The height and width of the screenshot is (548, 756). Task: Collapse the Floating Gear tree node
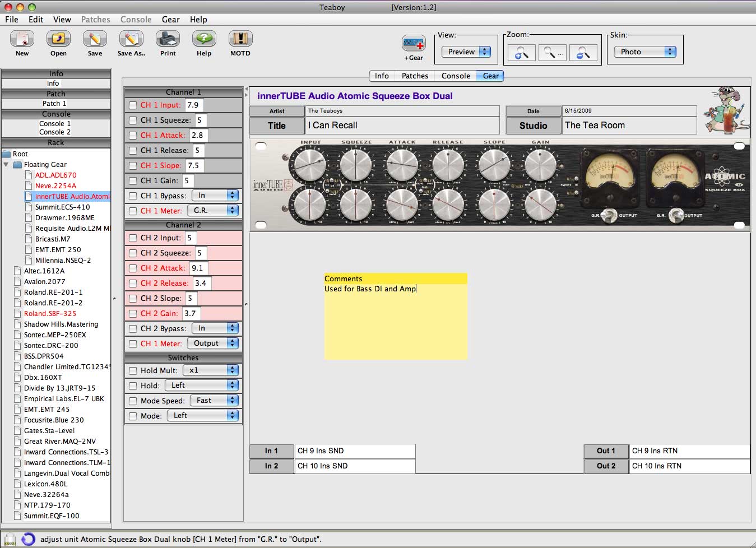click(6, 165)
